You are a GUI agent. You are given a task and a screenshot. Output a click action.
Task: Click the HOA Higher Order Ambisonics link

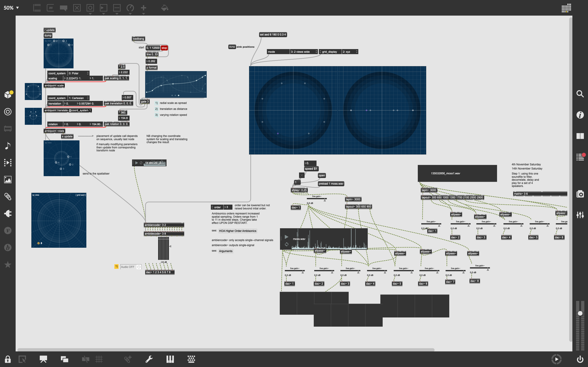(237, 231)
